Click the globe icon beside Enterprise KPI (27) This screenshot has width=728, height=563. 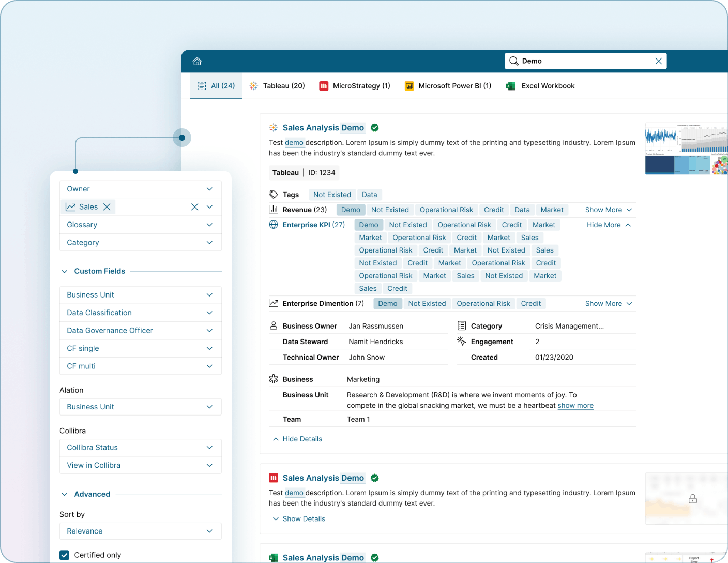(x=274, y=225)
